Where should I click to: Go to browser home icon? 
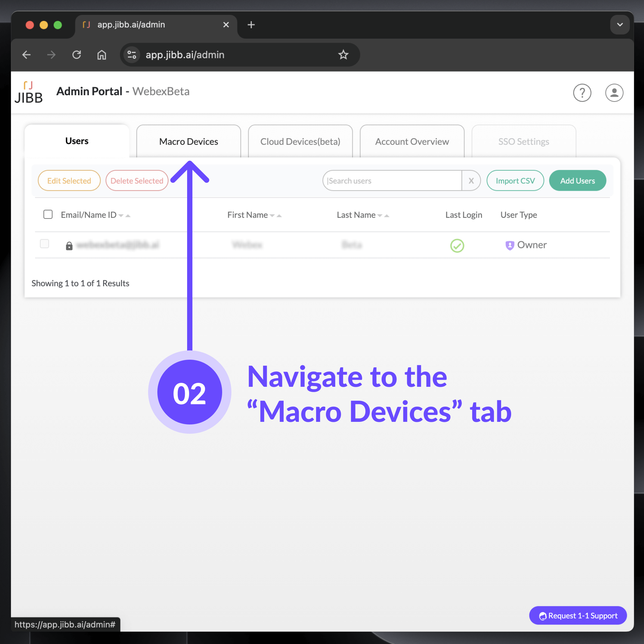click(x=102, y=55)
